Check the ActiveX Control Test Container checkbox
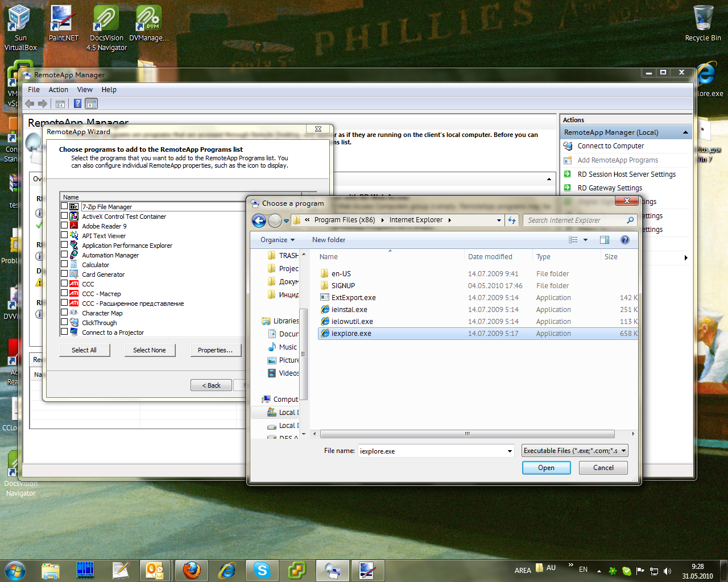 64,216
